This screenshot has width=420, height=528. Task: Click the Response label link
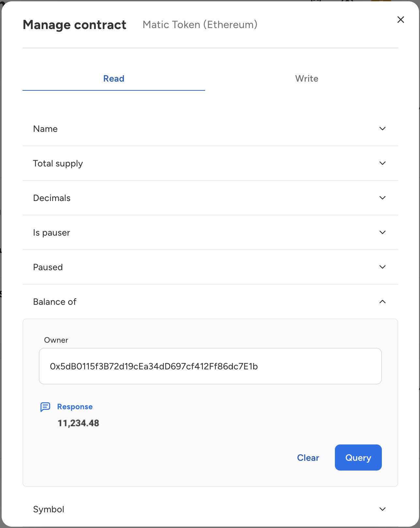75,407
